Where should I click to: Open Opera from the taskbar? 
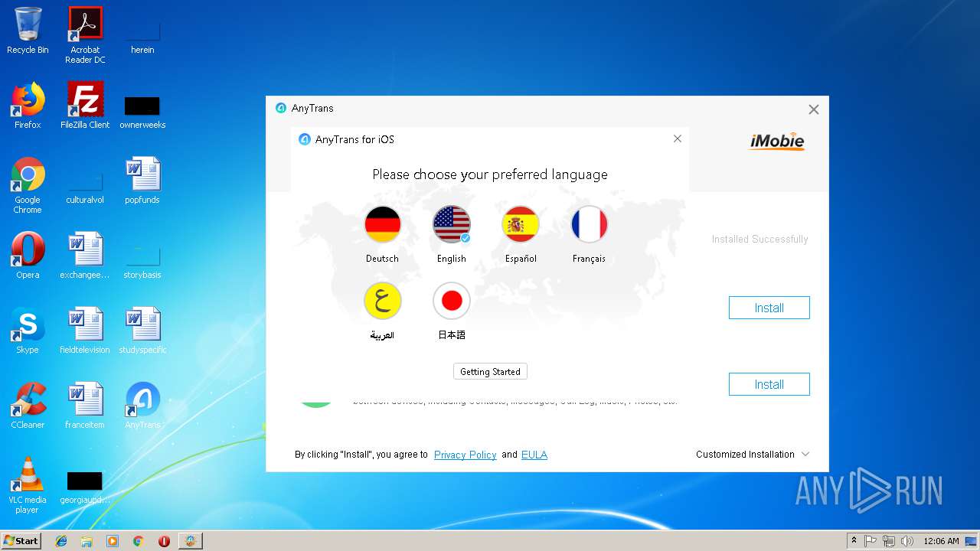(164, 541)
